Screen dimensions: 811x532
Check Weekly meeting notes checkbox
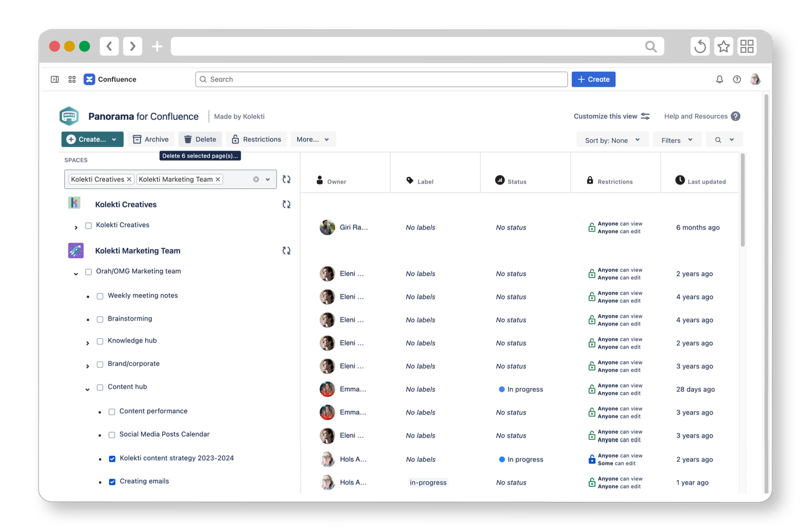(100, 296)
